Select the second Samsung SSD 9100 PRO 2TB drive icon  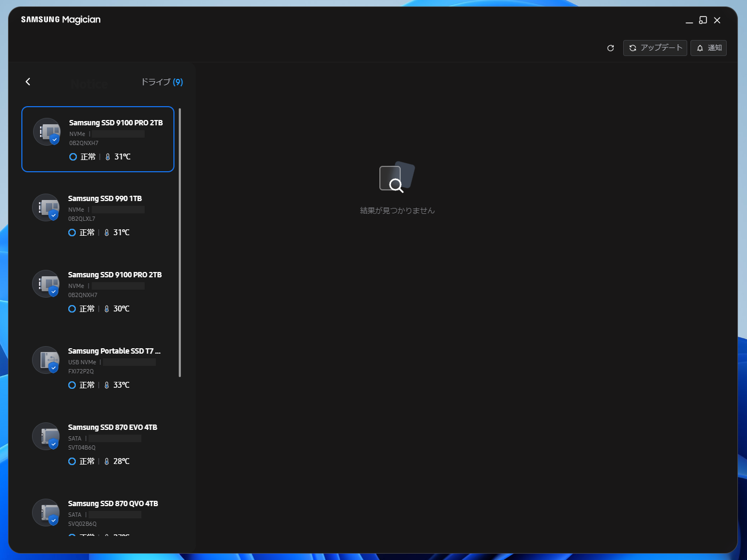pyautogui.click(x=46, y=284)
